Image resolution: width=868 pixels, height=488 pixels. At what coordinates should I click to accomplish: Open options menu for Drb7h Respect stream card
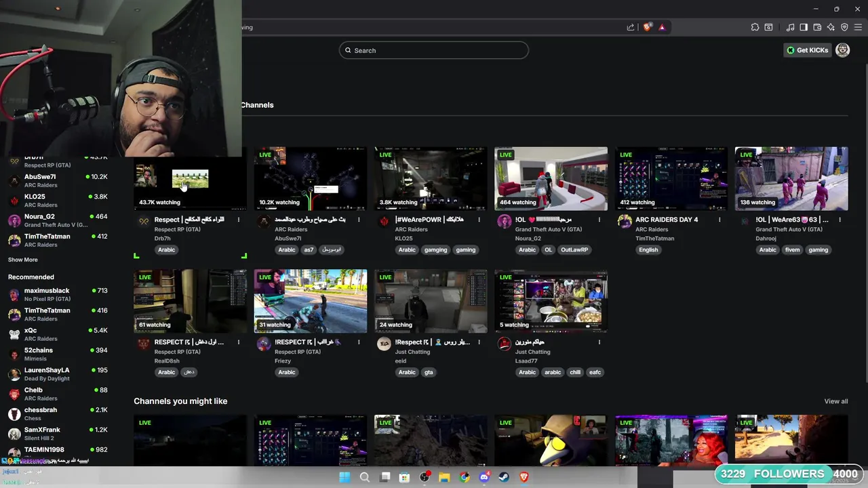(x=239, y=220)
